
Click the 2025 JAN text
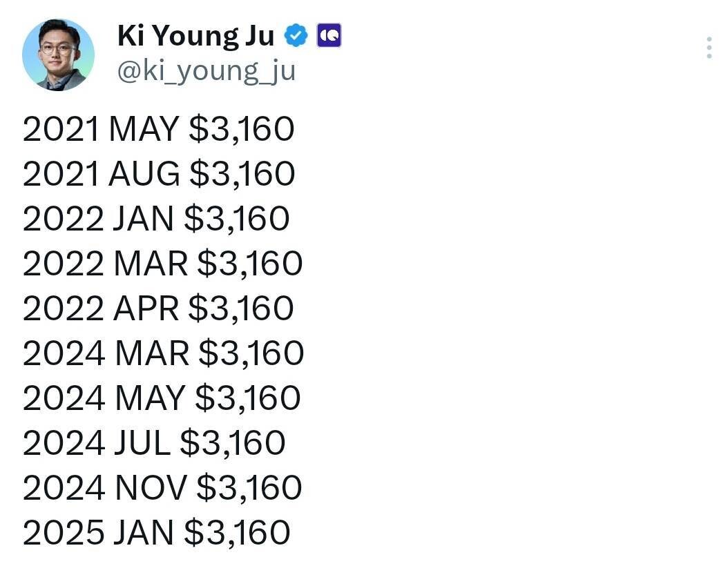(98, 534)
